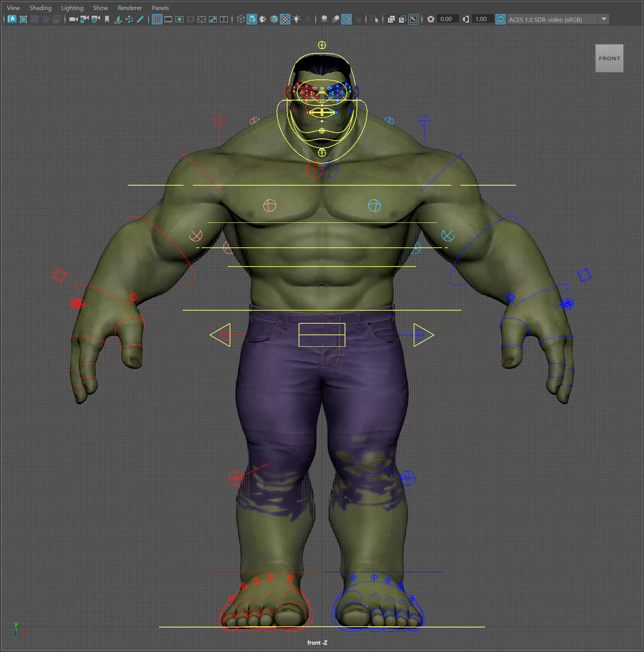Click the Gamma value field showing 1.00

point(481,19)
